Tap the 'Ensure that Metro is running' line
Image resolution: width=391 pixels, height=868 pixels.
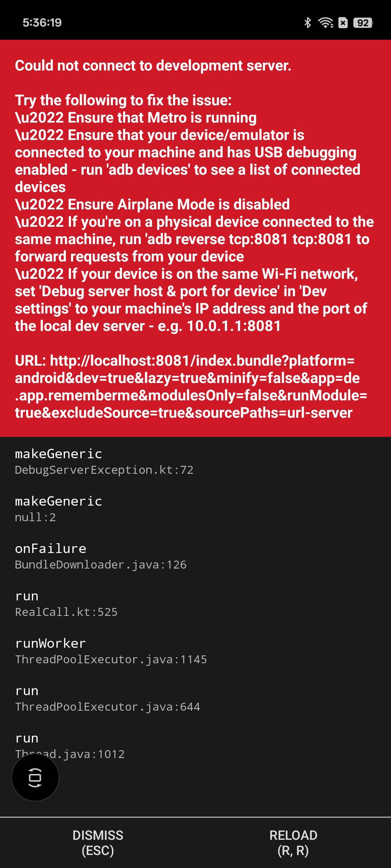click(136, 118)
